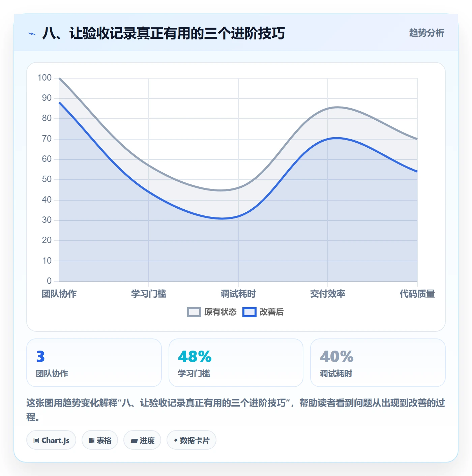Click the 团队协作 x-axis label
Viewport: 472px width, 476px height.
pos(59,294)
